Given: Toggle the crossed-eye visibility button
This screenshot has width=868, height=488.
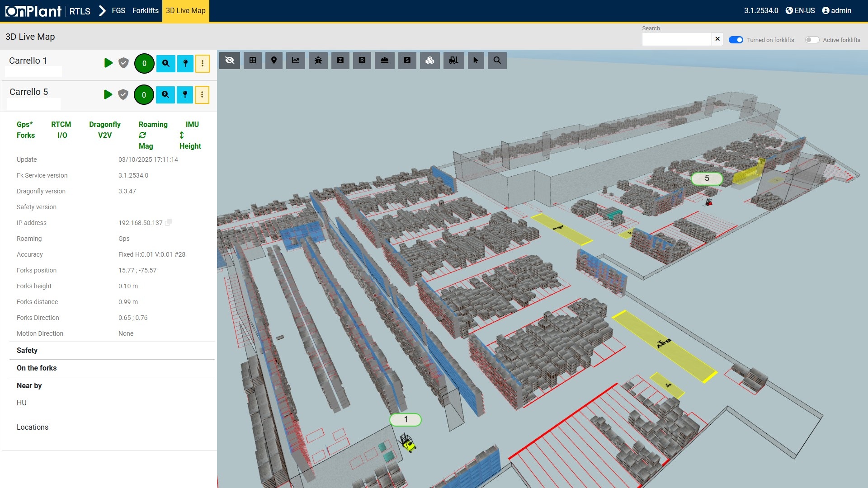Looking at the screenshot, I should pos(230,60).
